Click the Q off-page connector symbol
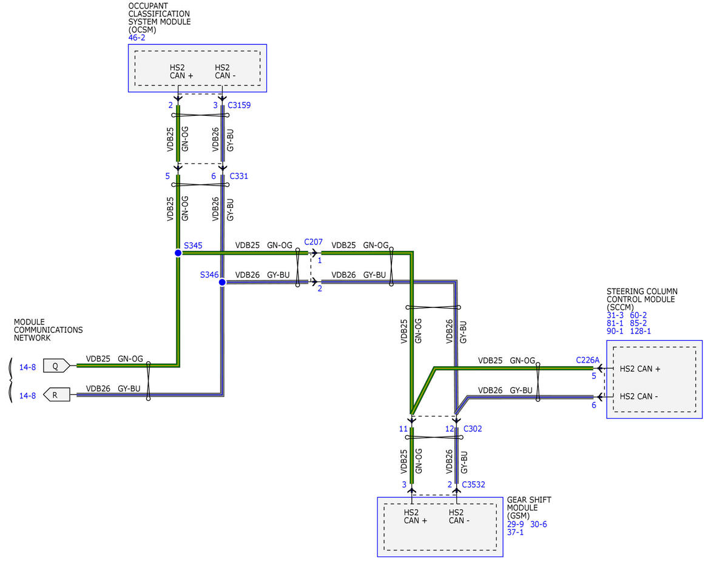Viewport: 728px width, 562px height. click(x=56, y=366)
